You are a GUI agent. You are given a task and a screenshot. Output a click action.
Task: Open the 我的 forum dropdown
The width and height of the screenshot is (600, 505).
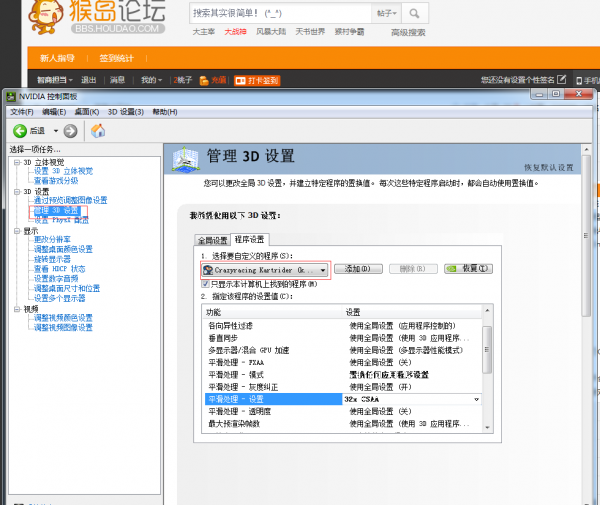click(152, 80)
